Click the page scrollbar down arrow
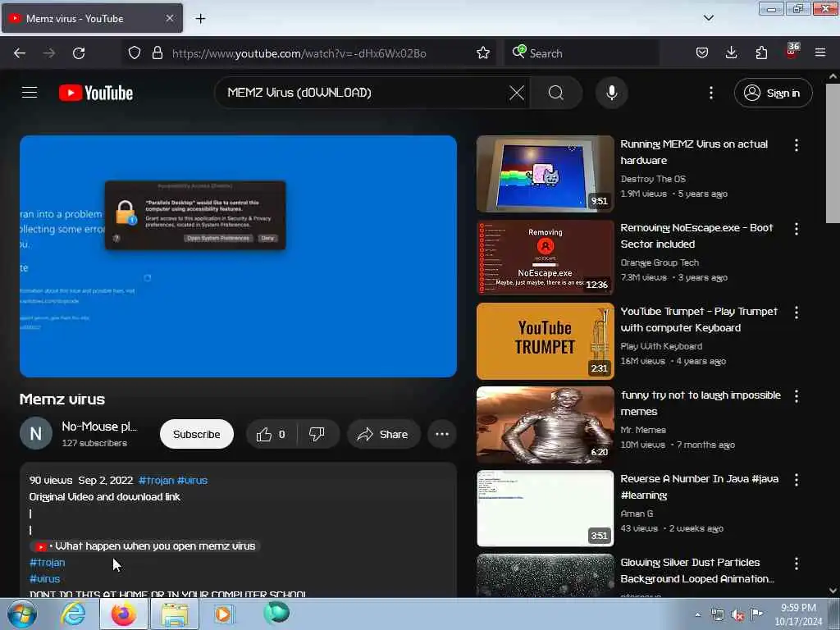Screen dimensions: 840x630 click(x=833, y=591)
